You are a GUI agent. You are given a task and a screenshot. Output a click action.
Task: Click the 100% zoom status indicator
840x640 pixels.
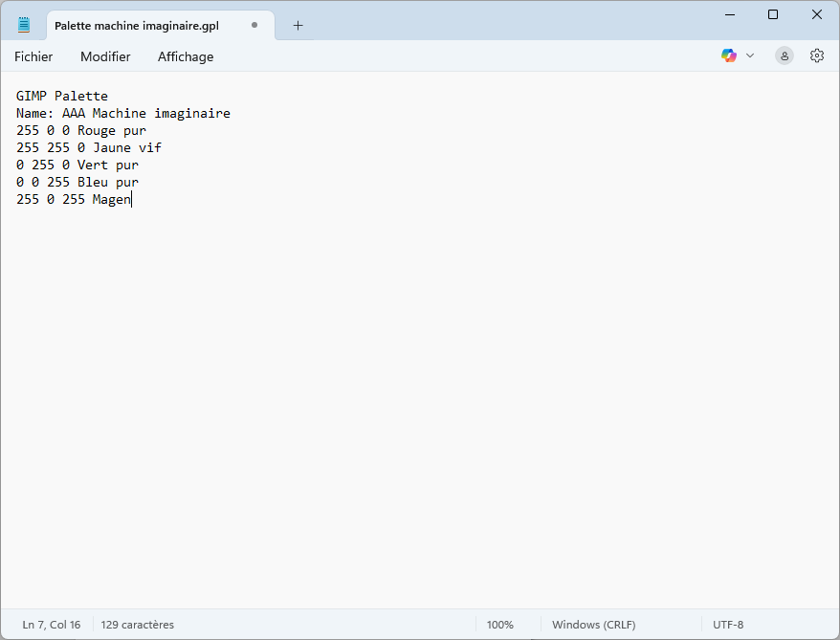click(x=499, y=625)
